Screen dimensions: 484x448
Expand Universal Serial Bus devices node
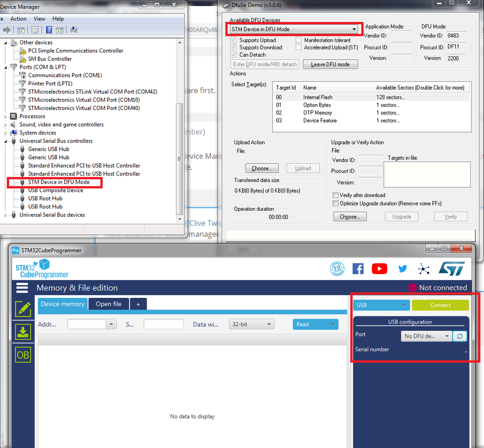click(x=5, y=215)
